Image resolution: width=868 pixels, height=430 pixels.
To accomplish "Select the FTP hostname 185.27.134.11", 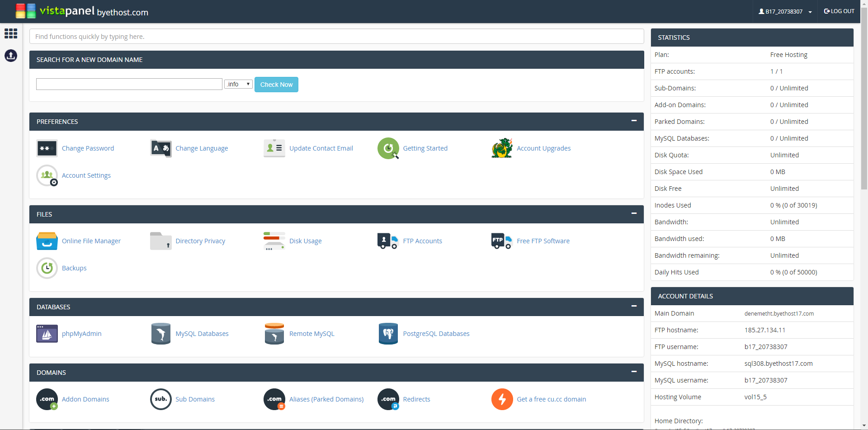I will pyautogui.click(x=765, y=330).
